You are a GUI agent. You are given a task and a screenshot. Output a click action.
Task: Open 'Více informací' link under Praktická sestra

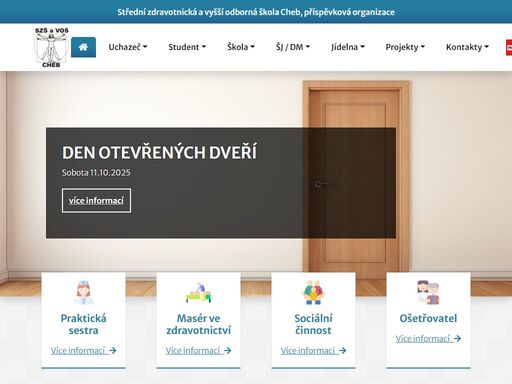83,350
